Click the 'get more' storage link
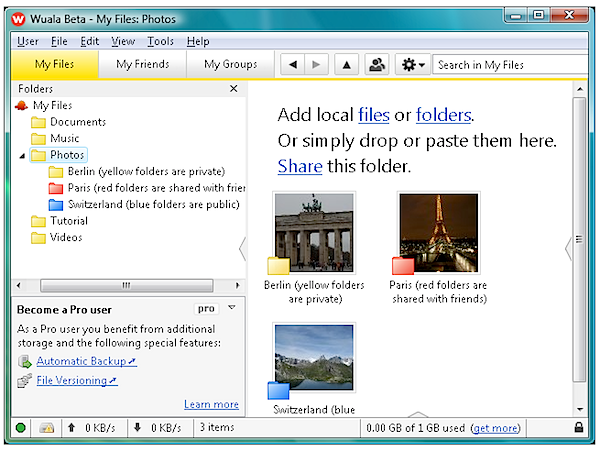The width and height of the screenshot is (600, 452). (496, 428)
